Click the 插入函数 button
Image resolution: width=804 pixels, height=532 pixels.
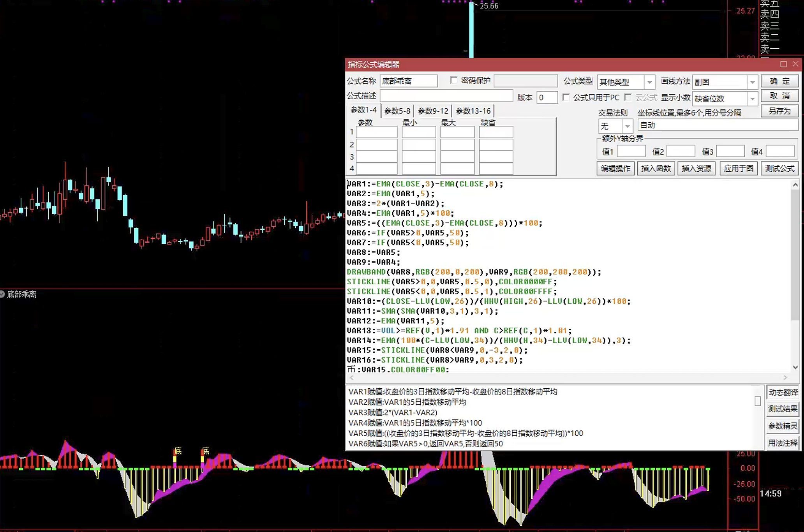[656, 168]
